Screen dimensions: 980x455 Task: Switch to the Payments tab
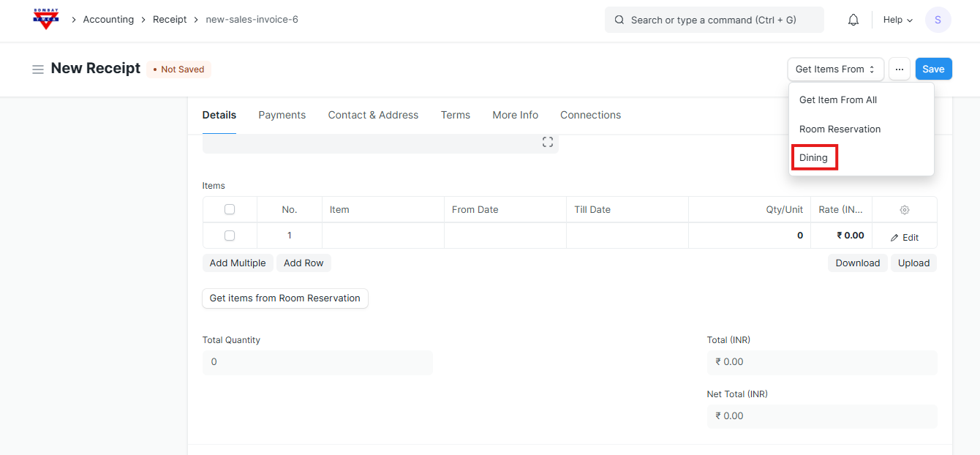pos(282,115)
